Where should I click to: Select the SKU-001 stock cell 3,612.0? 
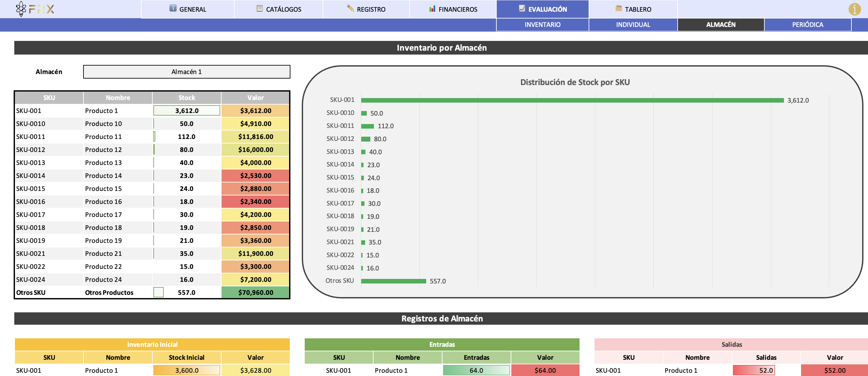click(187, 110)
